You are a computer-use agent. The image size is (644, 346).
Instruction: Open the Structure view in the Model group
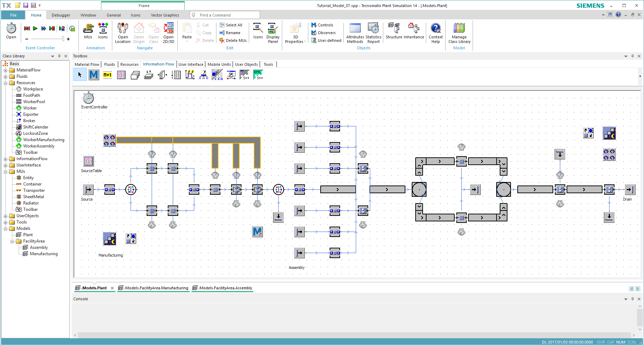393,32
